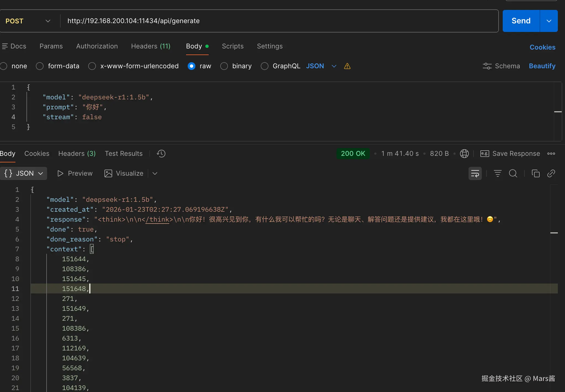Click the chain link icon in response toolbar
Viewport: 565px width, 392px height.
(551, 173)
